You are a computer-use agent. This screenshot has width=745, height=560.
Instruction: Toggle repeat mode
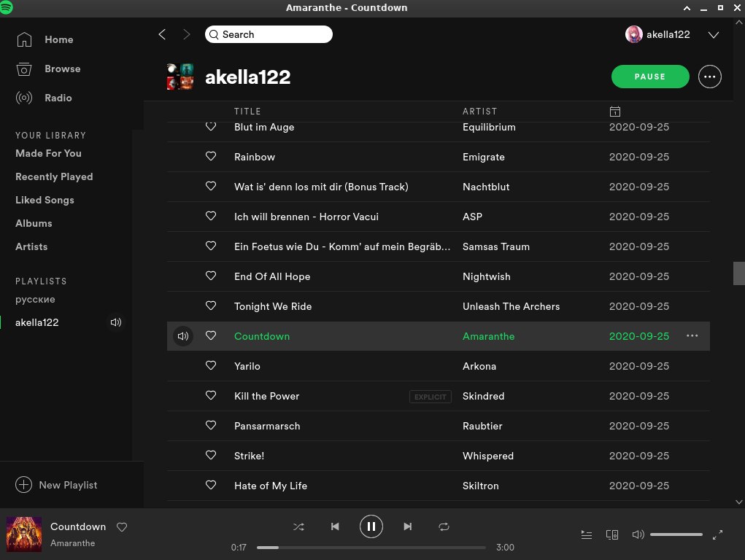tap(444, 526)
